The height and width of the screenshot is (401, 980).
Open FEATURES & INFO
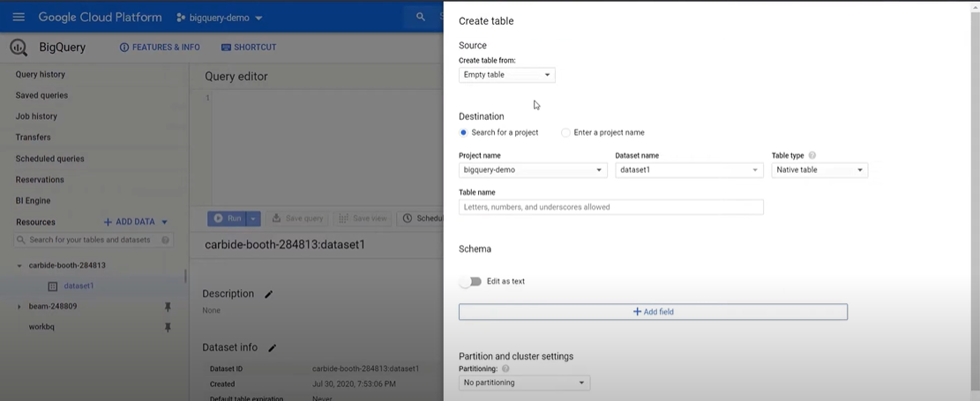click(x=160, y=48)
